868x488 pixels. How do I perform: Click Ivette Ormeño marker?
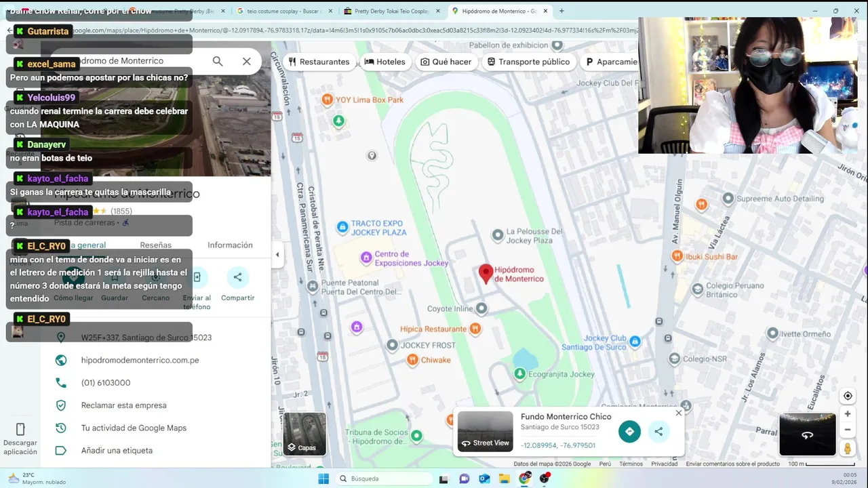click(772, 333)
